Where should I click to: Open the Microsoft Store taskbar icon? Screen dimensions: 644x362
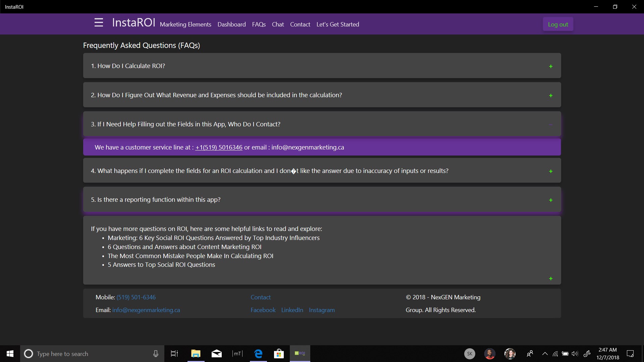tap(279, 354)
